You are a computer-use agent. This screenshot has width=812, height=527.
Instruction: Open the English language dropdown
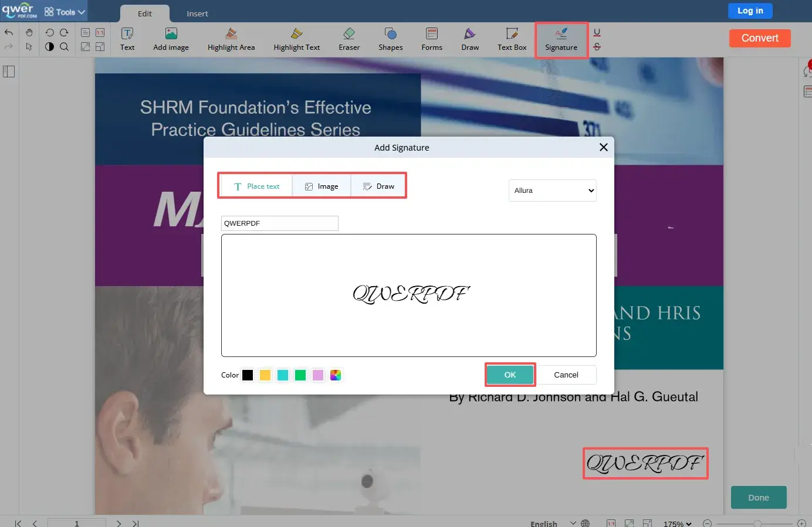[553, 523]
